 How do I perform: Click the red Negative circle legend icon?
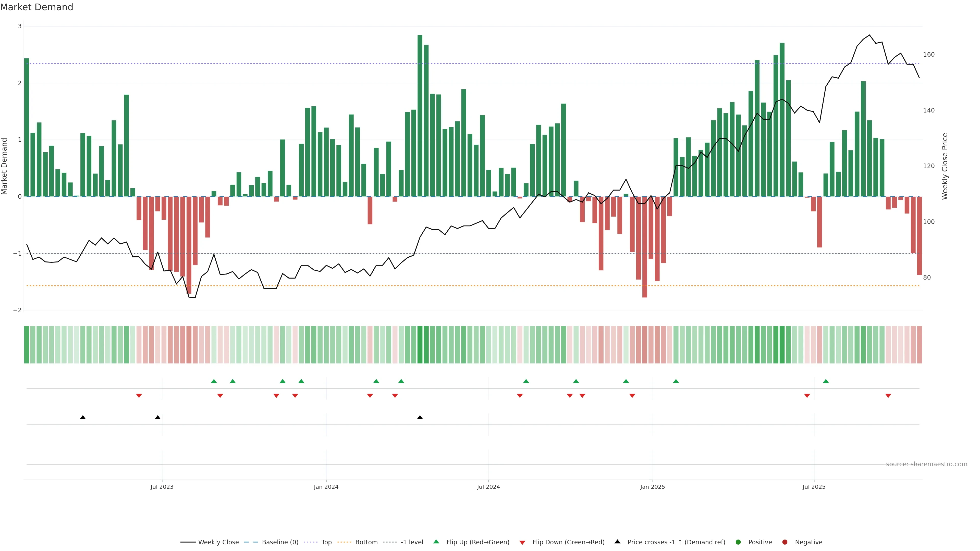pyautogui.click(x=785, y=542)
